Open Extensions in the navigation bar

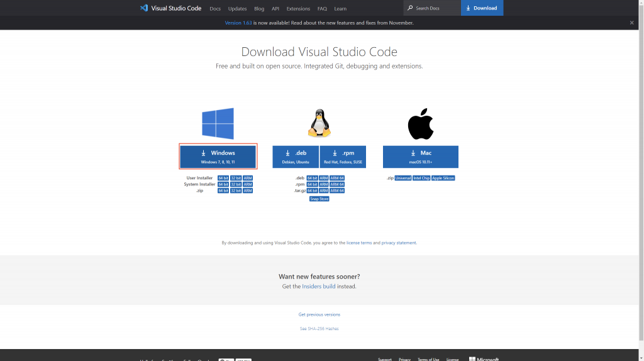298,9
